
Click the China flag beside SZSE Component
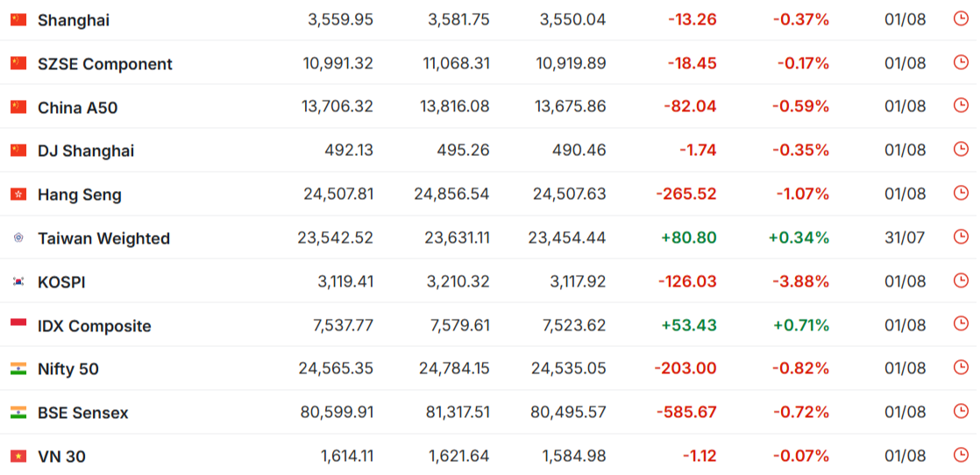coord(18,63)
